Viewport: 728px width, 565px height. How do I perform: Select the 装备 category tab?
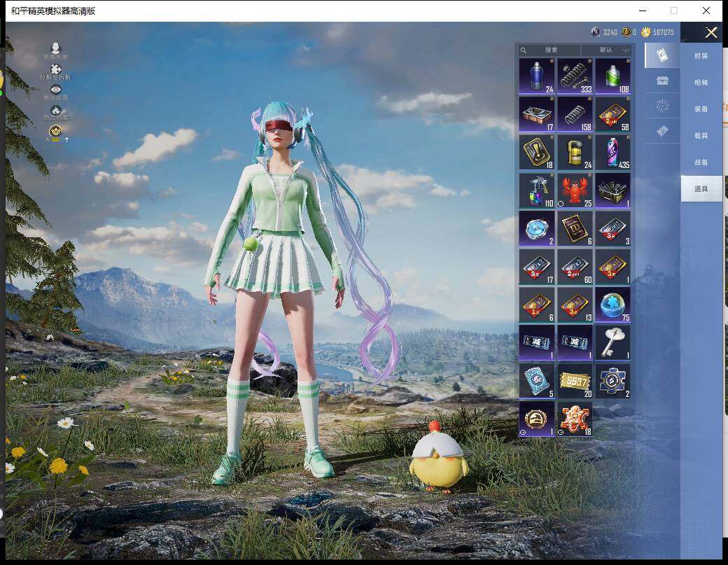tap(701, 109)
